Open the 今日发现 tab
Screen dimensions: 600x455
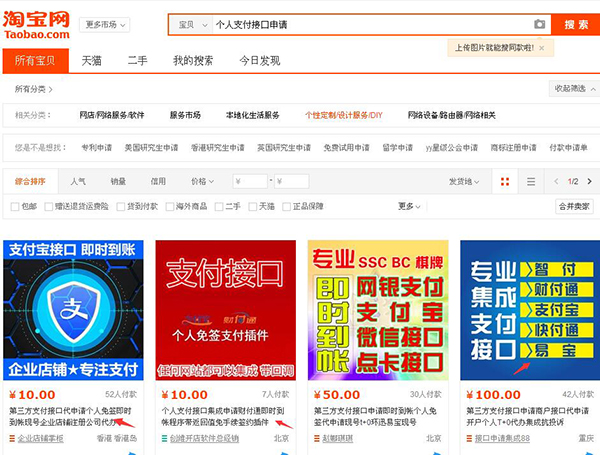tap(260, 60)
